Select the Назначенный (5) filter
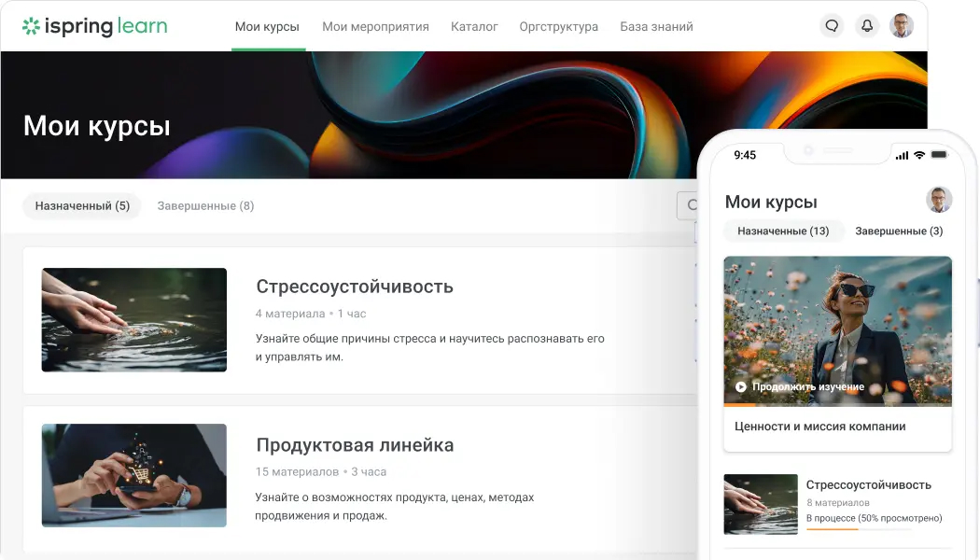 [x=82, y=205]
